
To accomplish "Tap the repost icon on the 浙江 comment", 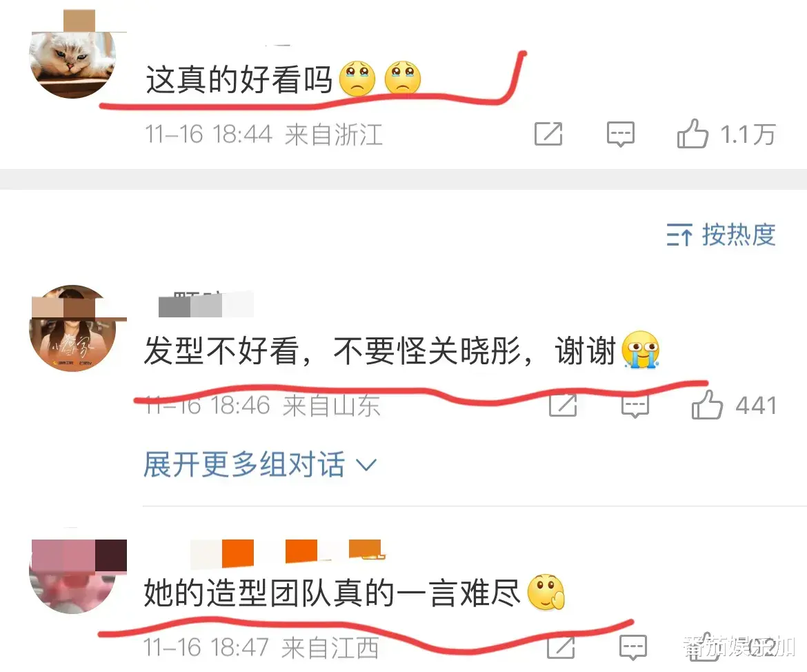I will pyautogui.click(x=548, y=134).
